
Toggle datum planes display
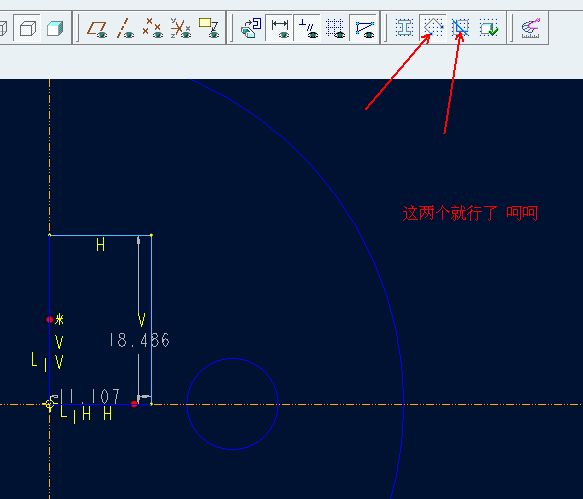[x=97, y=28]
